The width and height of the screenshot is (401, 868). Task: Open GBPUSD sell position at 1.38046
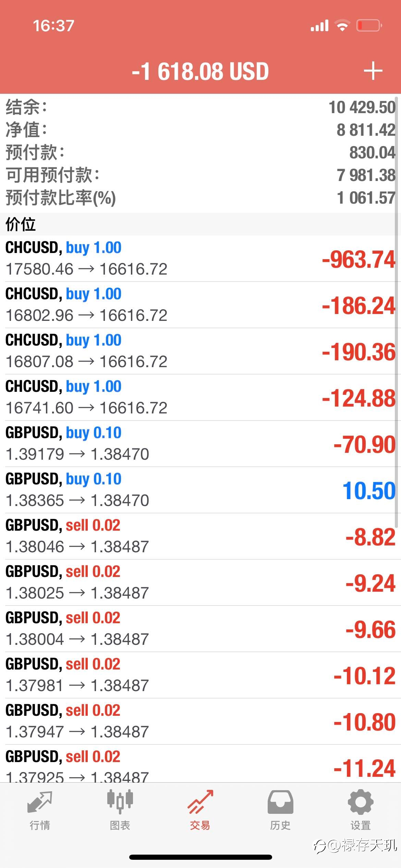click(x=200, y=536)
